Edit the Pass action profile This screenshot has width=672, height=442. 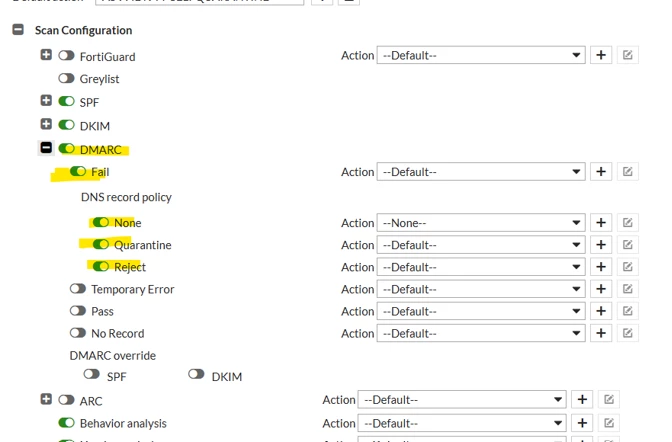point(628,311)
